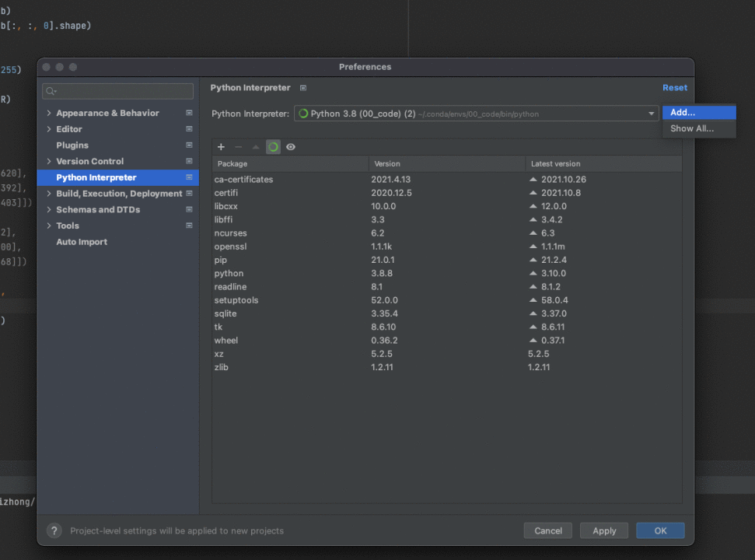Click the Apply button
This screenshot has height=560, width=755.
(604, 530)
